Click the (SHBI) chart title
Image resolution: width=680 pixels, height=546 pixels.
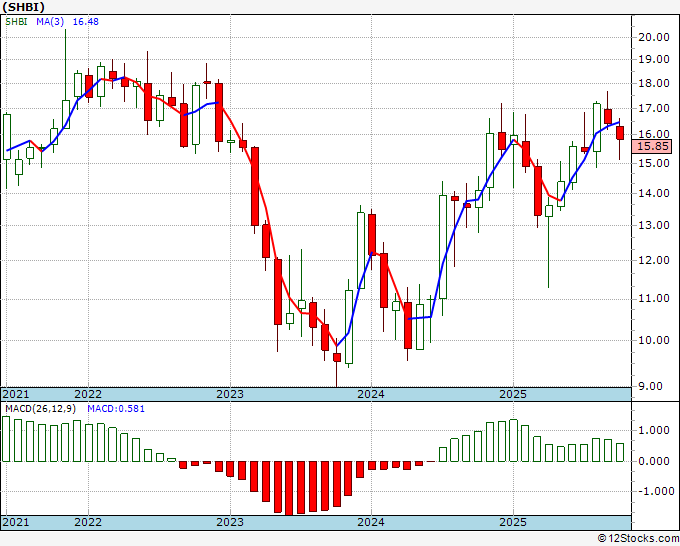point(23,7)
